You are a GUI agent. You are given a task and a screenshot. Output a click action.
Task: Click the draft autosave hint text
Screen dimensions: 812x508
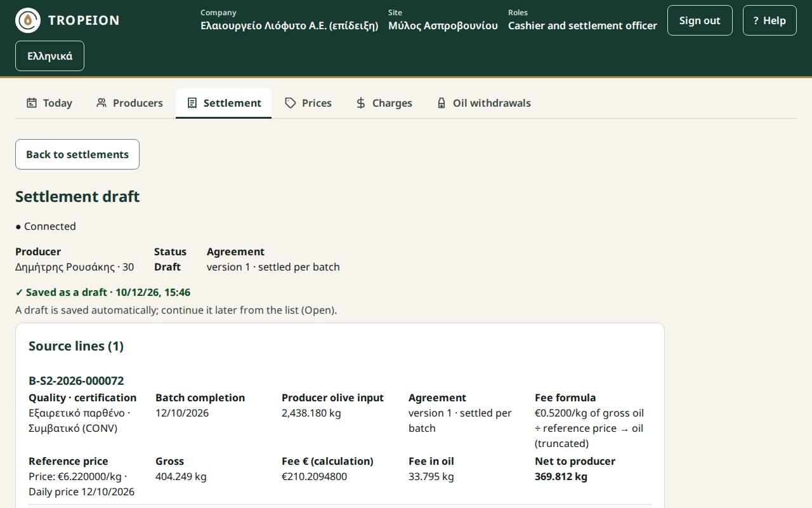(176, 310)
